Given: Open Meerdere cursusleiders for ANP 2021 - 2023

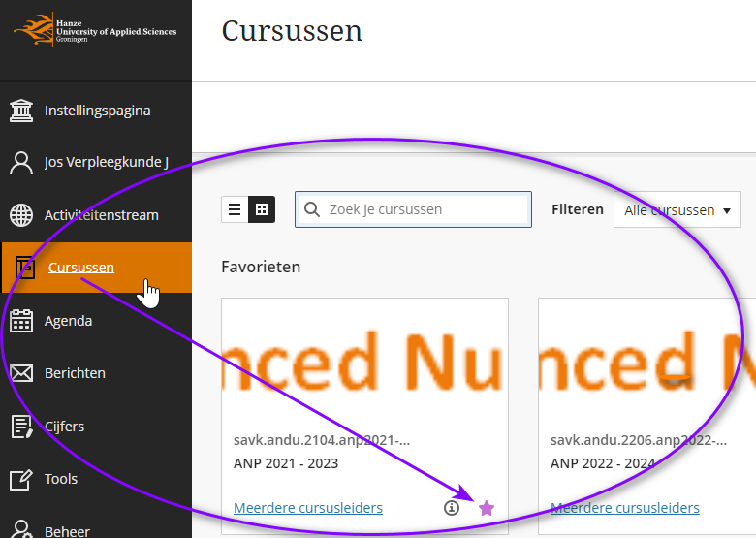Looking at the screenshot, I should (x=308, y=508).
